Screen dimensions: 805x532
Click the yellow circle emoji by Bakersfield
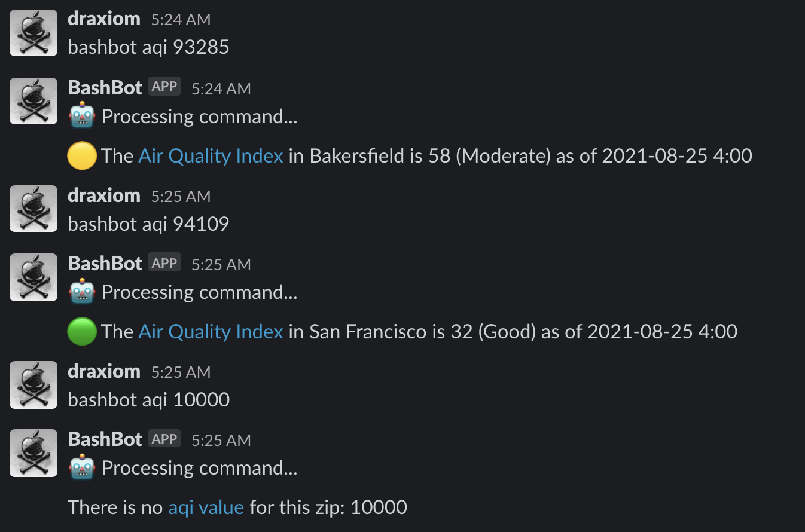82,156
